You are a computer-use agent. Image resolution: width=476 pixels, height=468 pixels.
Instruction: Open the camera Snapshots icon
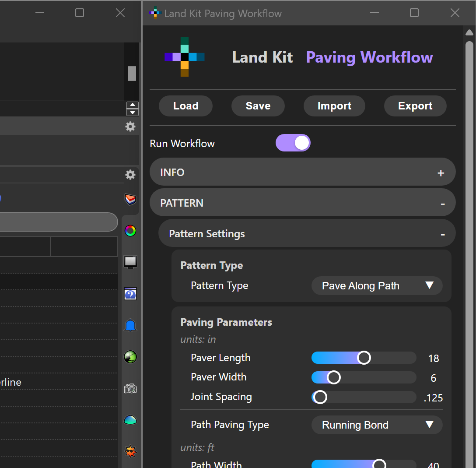(x=130, y=389)
